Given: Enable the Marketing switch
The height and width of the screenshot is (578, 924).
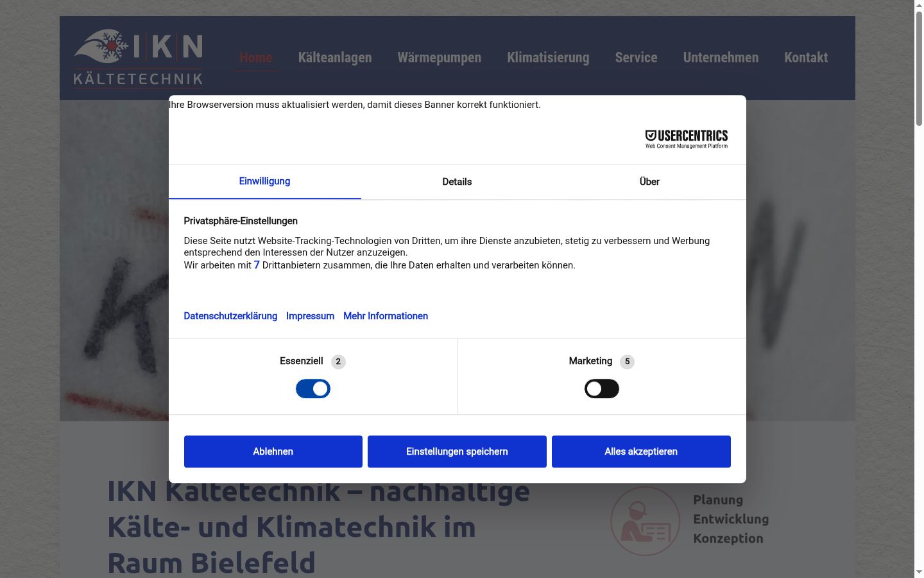Looking at the screenshot, I should [602, 389].
